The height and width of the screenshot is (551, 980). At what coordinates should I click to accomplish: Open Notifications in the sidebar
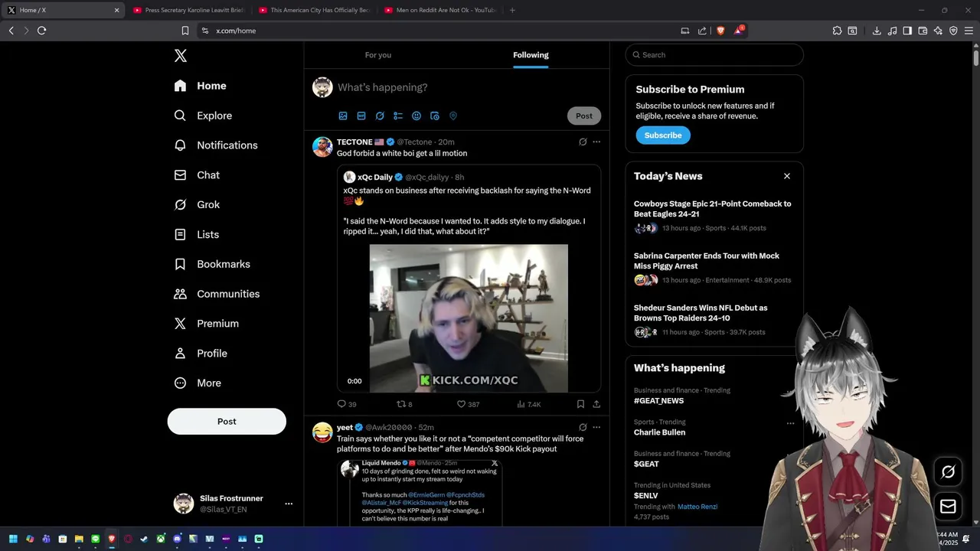tap(215, 145)
